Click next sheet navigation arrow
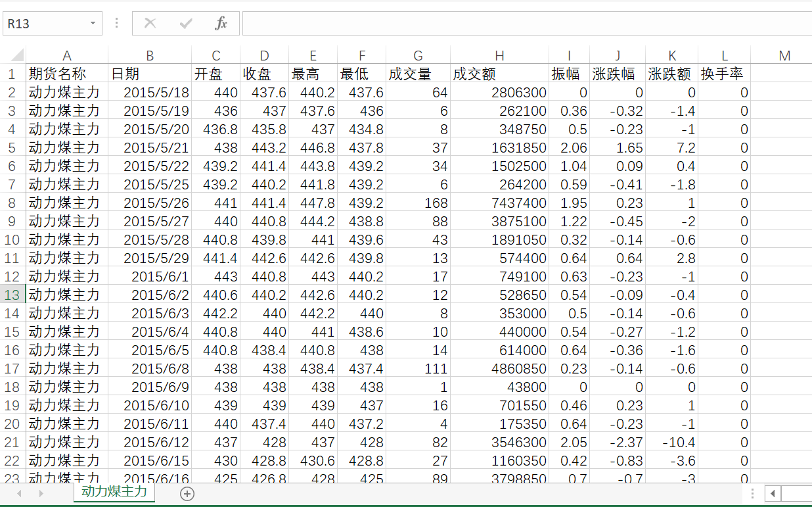Screen dimensions: 812x507 point(41,493)
